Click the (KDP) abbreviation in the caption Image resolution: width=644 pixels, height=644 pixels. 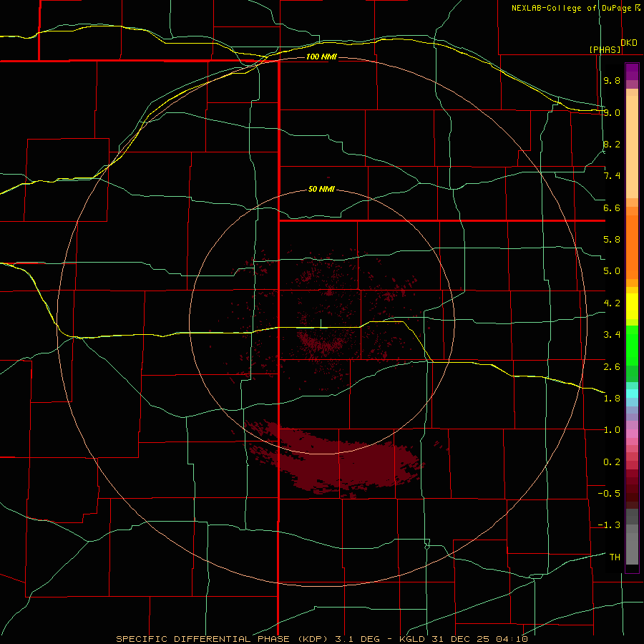click(x=311, y=639)
